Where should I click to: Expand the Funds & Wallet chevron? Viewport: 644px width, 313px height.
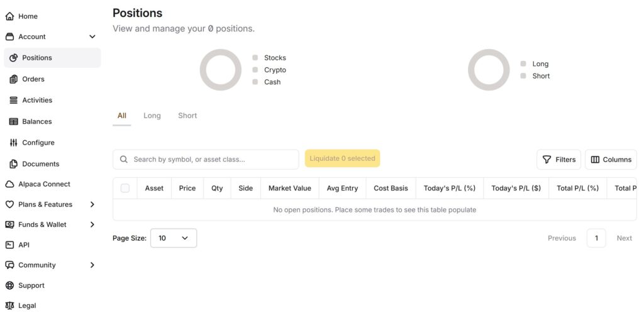click(92, 225)
